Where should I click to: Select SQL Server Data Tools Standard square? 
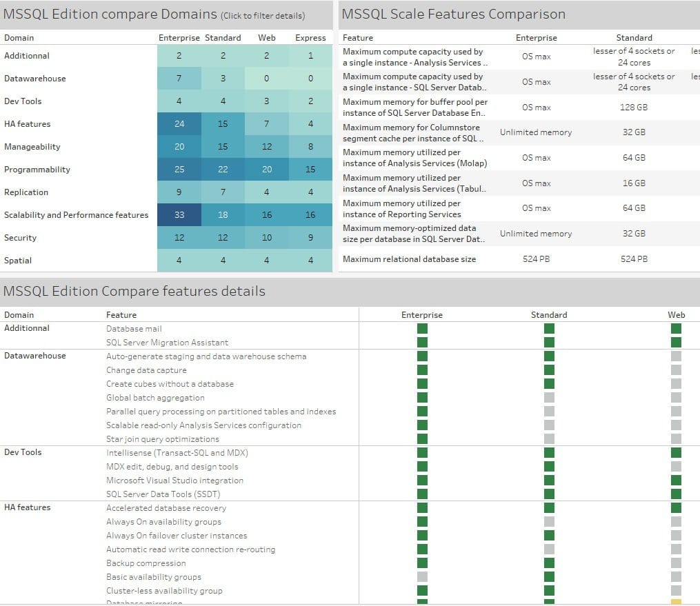[x=549, y=494]
